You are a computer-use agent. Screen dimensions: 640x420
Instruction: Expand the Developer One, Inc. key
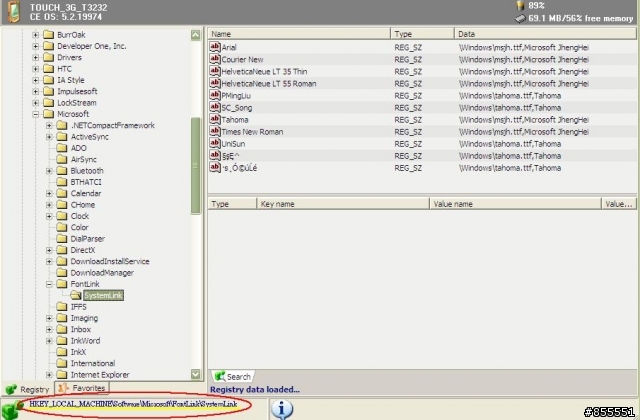tap(36, 46)
